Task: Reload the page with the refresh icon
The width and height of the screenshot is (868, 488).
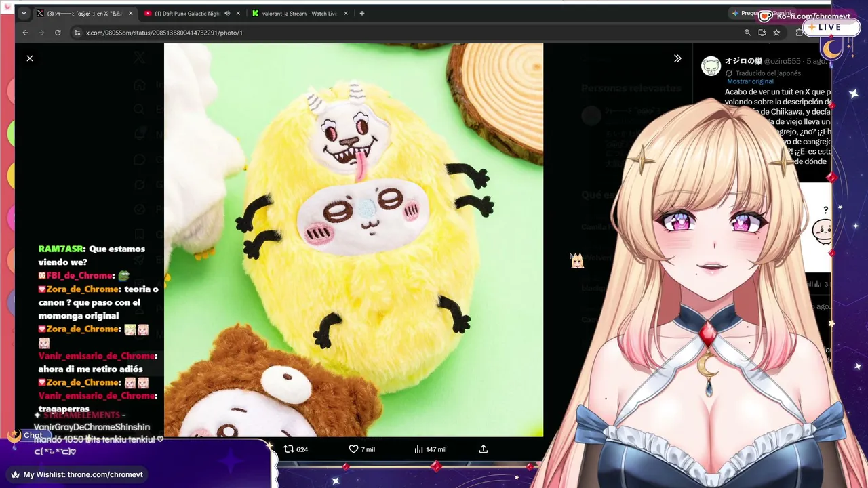Action: point(58,33)
